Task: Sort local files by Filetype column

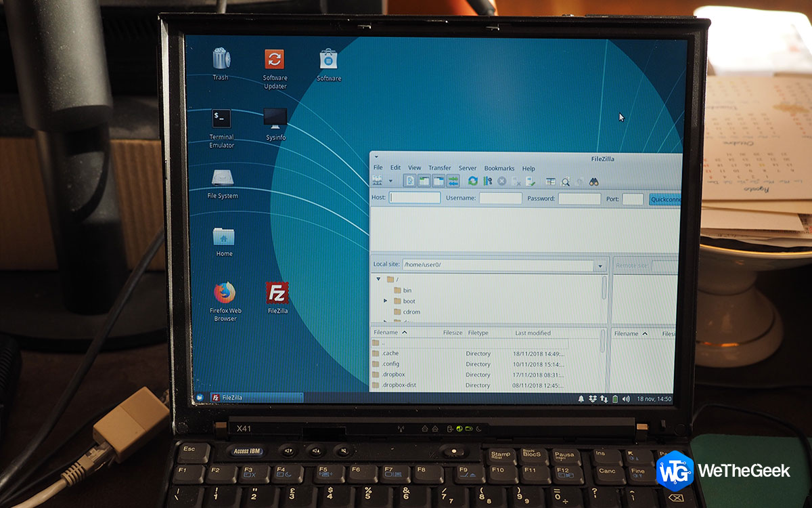Action: [x=478, y=333]
